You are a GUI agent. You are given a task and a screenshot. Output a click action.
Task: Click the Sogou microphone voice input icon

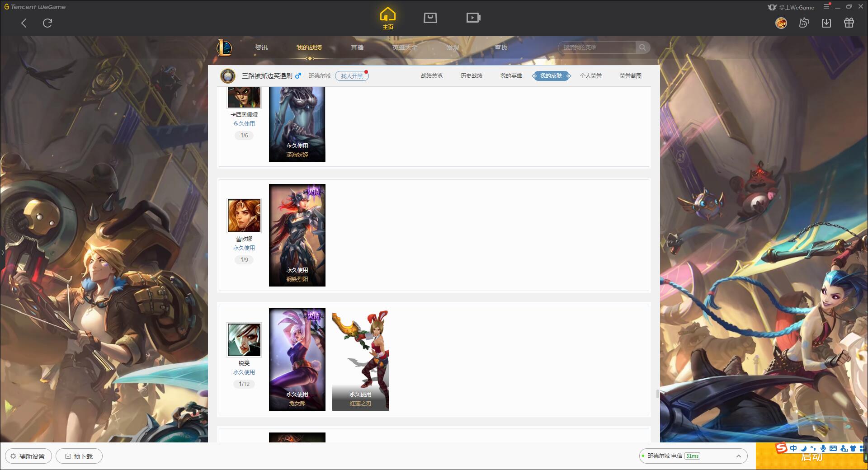click(823, 448)
